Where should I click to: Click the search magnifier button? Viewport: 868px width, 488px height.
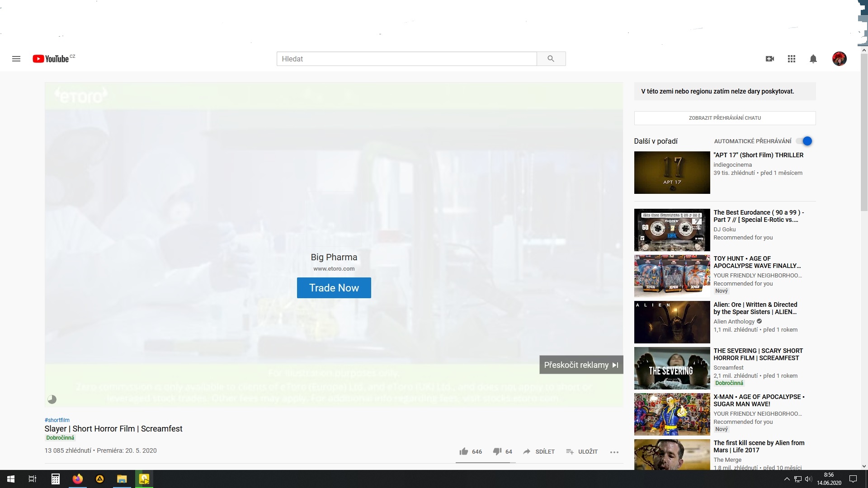point(551,59)
